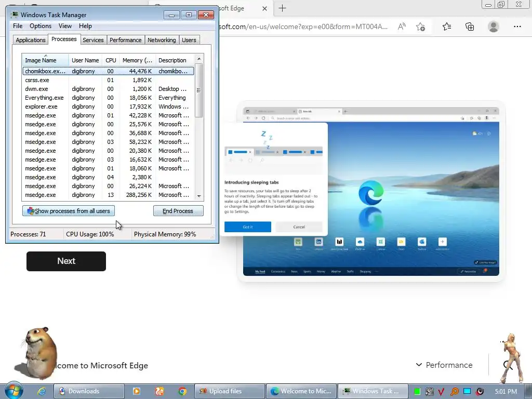Click the taskbar clock showing 5:01 PM

506,392
